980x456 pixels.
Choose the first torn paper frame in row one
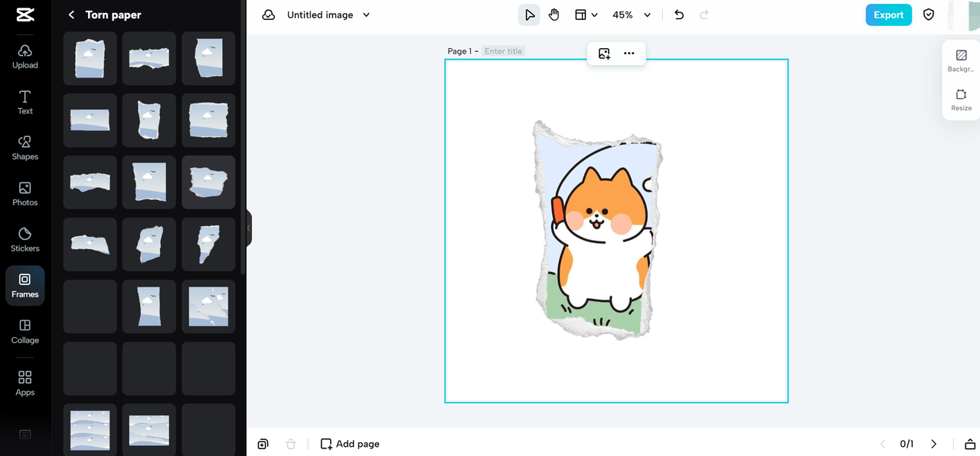pos(90,58)
